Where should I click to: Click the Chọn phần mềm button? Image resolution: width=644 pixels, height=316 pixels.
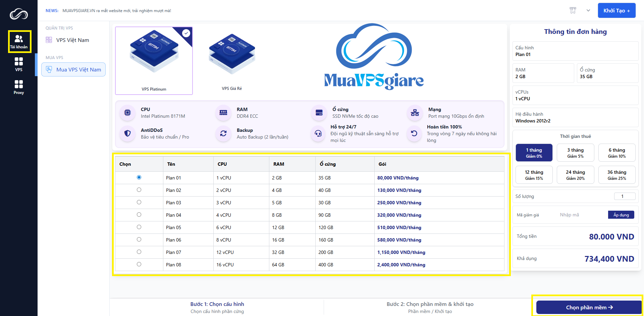click(589, 307)
